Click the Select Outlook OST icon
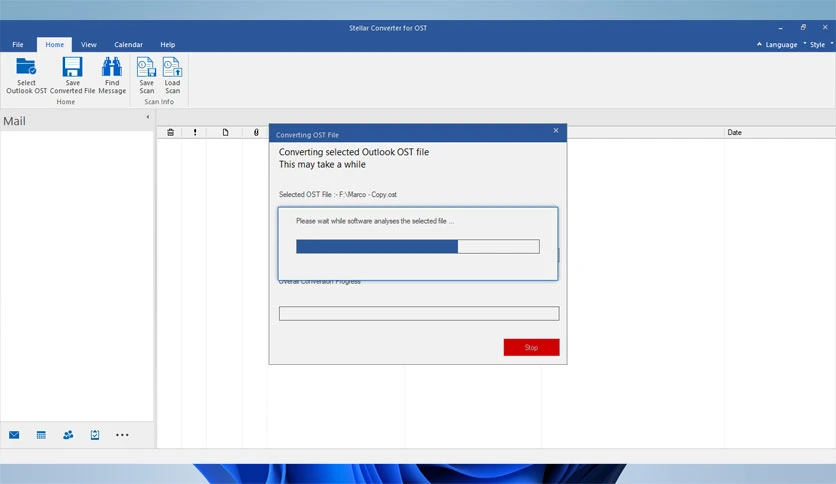Screen dimensions: 836x484 [26, 67]
